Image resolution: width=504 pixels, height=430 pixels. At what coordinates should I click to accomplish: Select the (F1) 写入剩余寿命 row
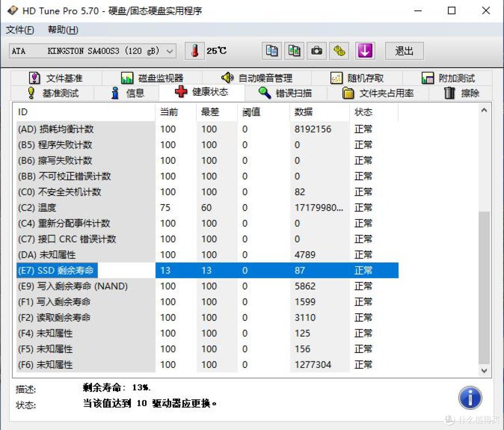click(x=207, y=302)
